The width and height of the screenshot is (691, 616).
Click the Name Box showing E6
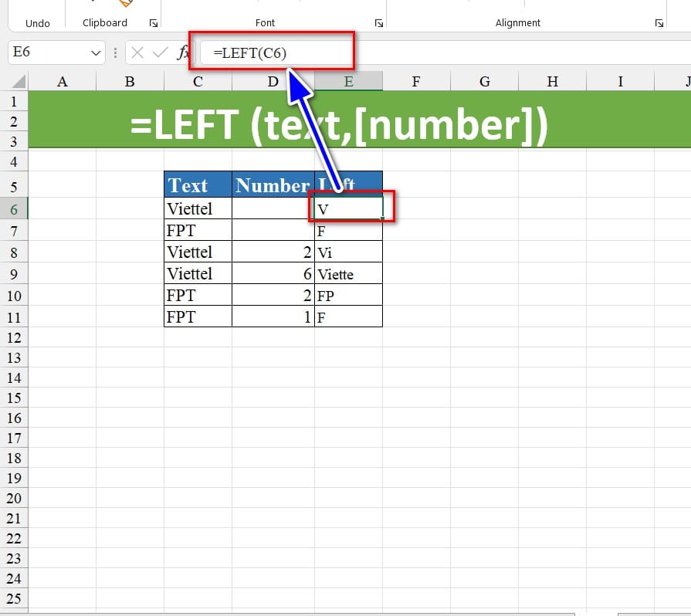46,53
